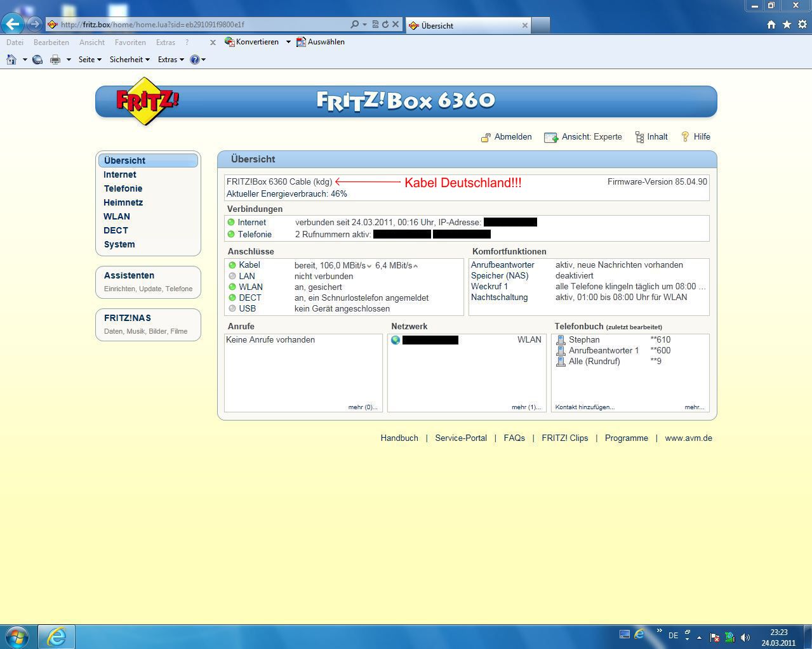The width and height of the screenshot is (812, 649).
Task: Click mehr (1)... under Netzwerk
Action: click(526, 407)
